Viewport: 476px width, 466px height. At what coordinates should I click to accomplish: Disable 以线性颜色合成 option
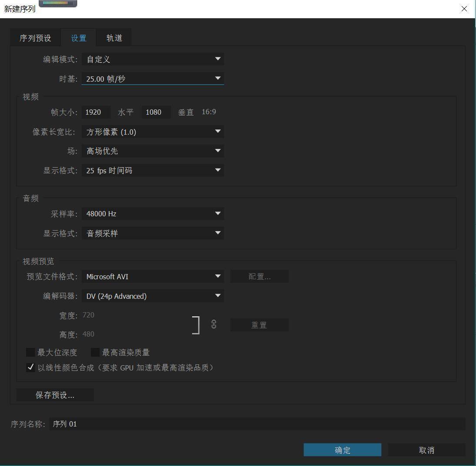coord(30,367)
